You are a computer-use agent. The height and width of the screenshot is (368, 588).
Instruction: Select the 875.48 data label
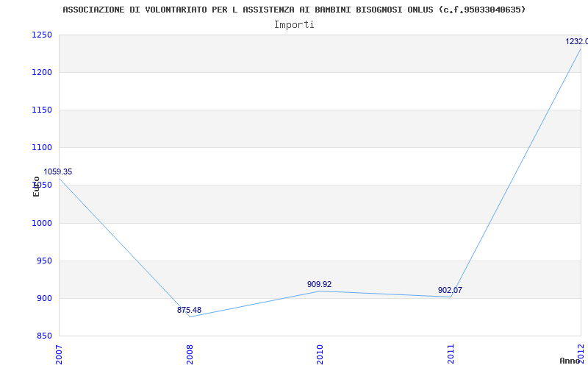[x=189, y=310]
